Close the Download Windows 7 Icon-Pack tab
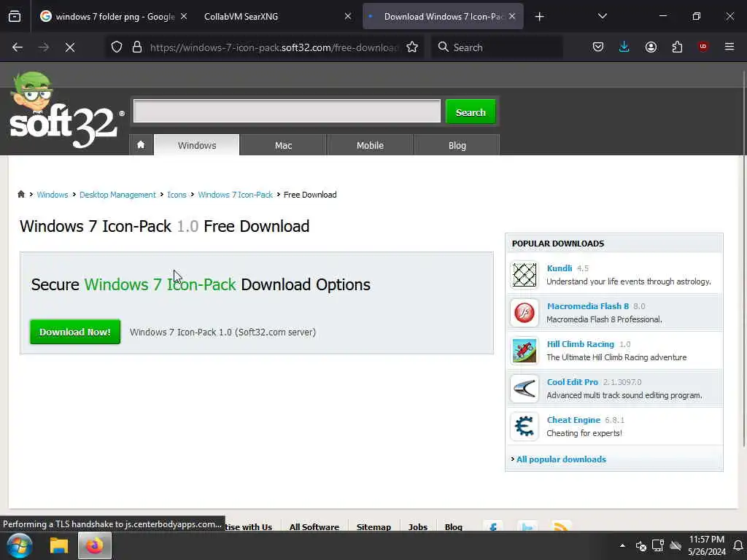The height and width of the screenshot is (560, 747). tap(511, 17)
